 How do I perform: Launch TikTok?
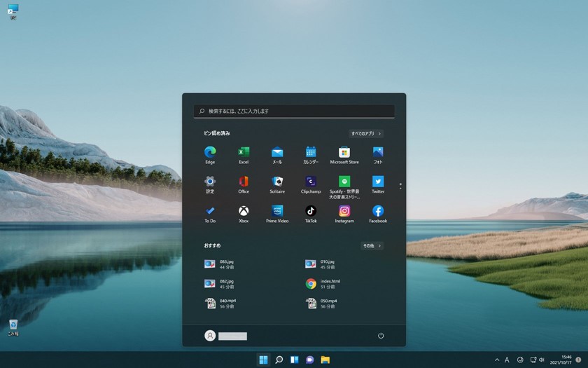point(311,214)
